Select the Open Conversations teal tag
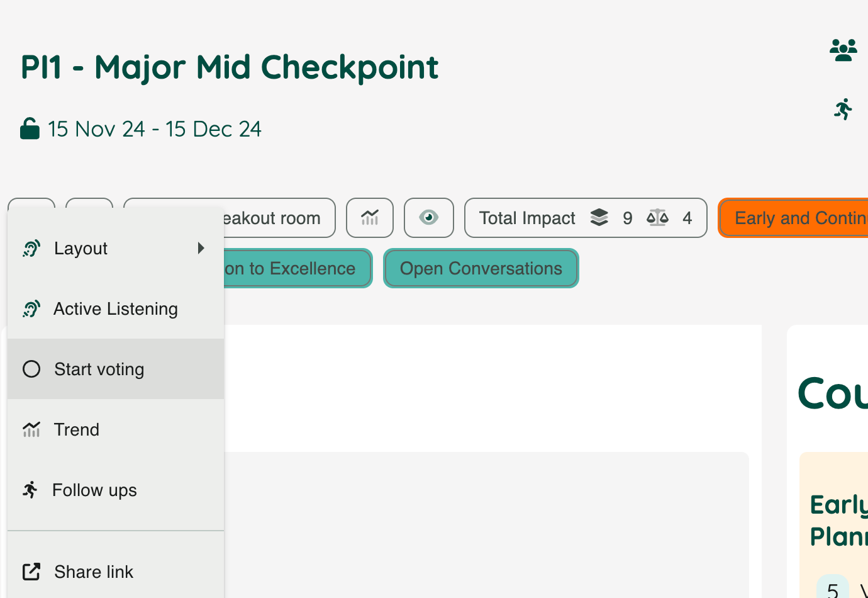 pos(481,268)
